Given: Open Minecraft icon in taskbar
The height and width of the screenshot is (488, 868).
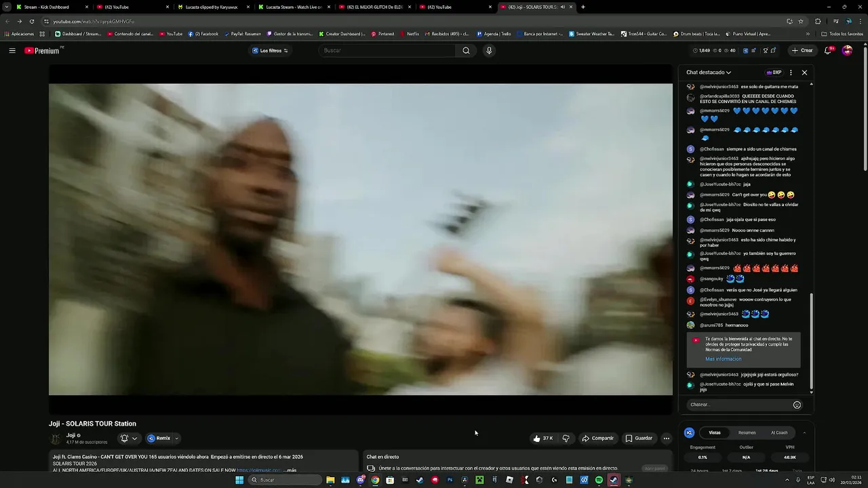Looking at the screenshot, I should [x=479, y=480].
